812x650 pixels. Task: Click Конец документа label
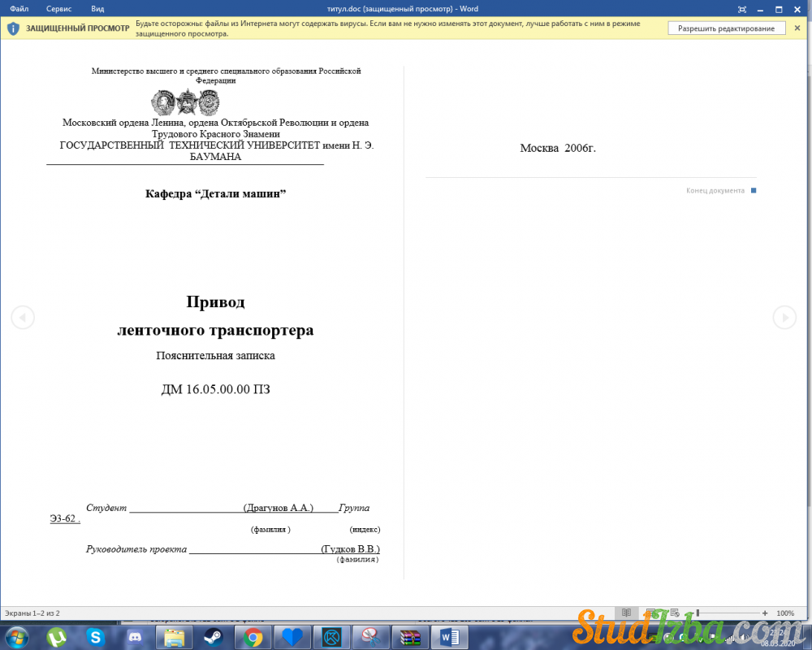(x=715, y=191)
